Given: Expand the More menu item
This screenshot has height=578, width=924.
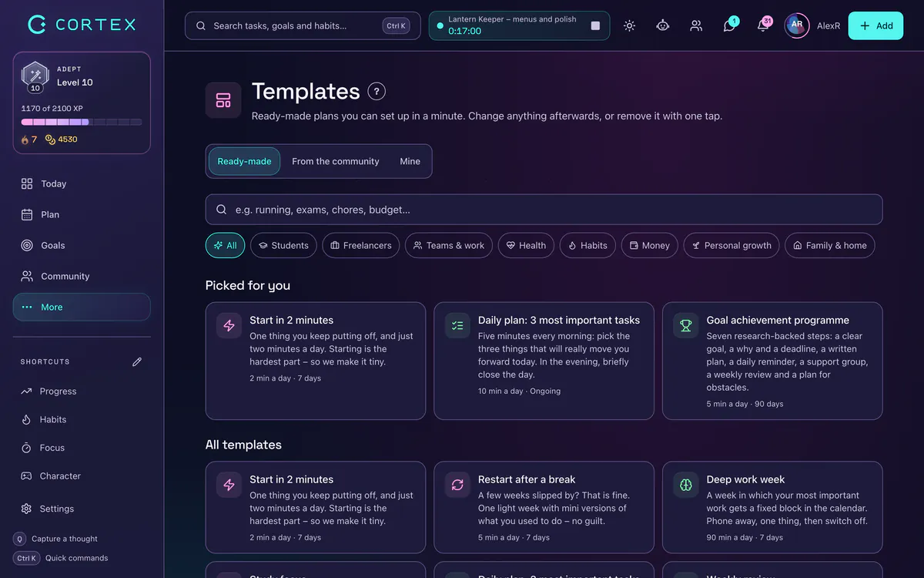Looking at the screenshot, I should (82, 307).
